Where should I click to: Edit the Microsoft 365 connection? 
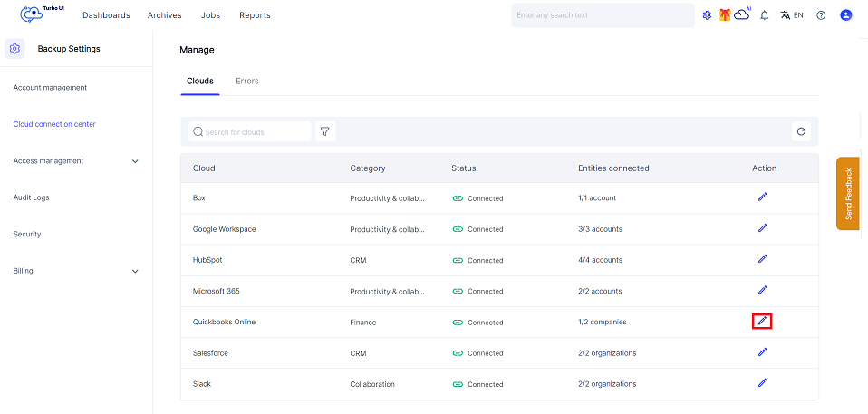(x=762, y=290)
